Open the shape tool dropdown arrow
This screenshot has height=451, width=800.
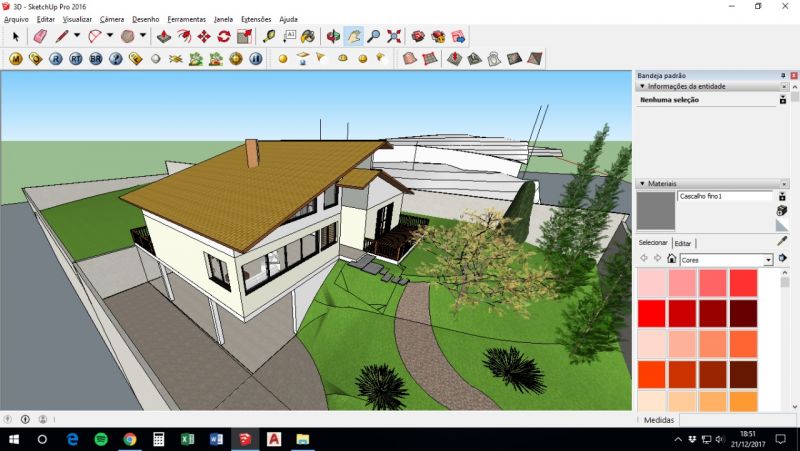point(143,36)
